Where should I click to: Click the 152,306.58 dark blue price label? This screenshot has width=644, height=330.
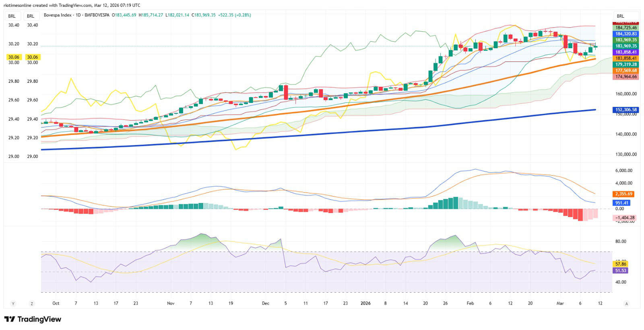click(626, 110)
